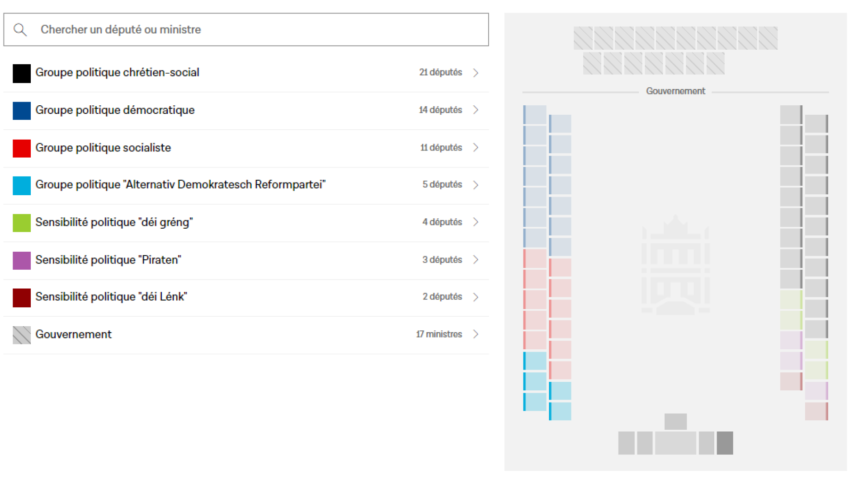The height and width of the screenshot is (488, 868).
Task: Expand the Alternativ Demokratesch Reformpartei chevron
Action: tap(476, 185)
